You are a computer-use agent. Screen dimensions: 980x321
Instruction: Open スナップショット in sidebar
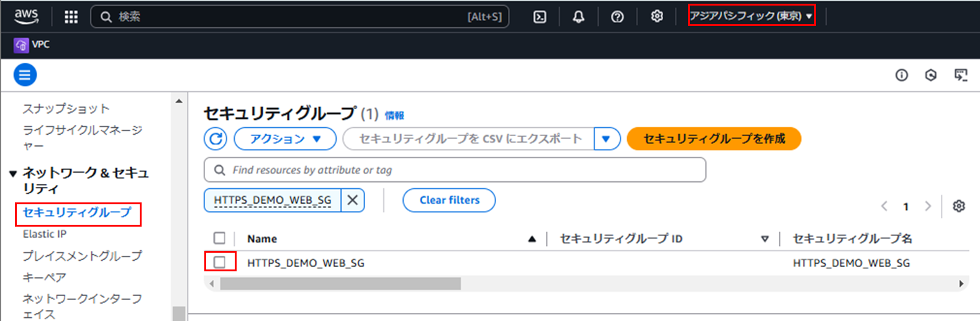(x=66, y=109)
